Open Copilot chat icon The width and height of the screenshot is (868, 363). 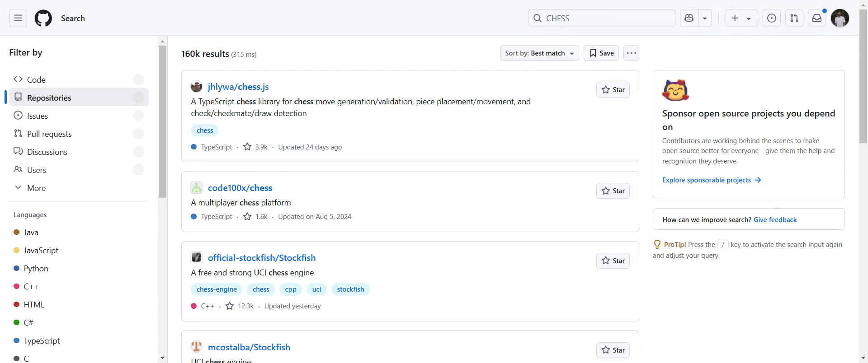689,18
